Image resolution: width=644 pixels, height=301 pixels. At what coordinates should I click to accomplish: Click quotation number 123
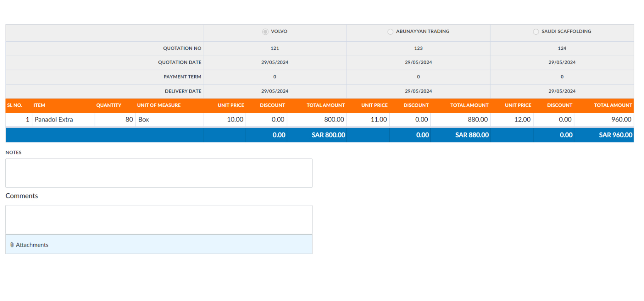coord(418,48)
